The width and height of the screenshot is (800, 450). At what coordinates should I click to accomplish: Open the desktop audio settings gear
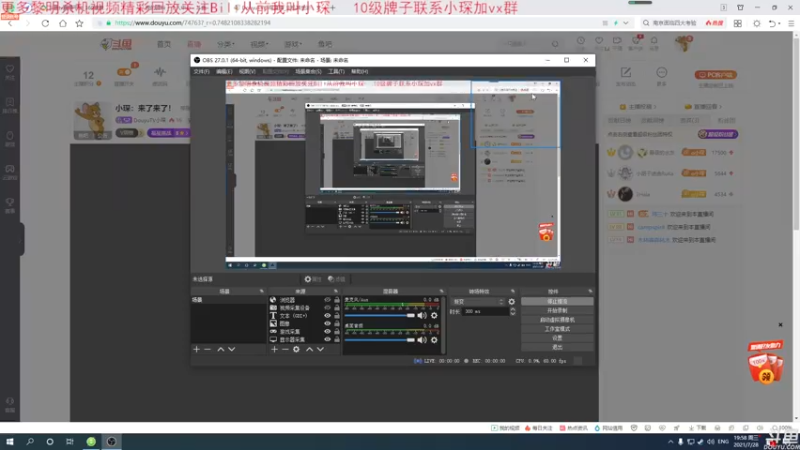pyautogui.click(x=434, y=340)
